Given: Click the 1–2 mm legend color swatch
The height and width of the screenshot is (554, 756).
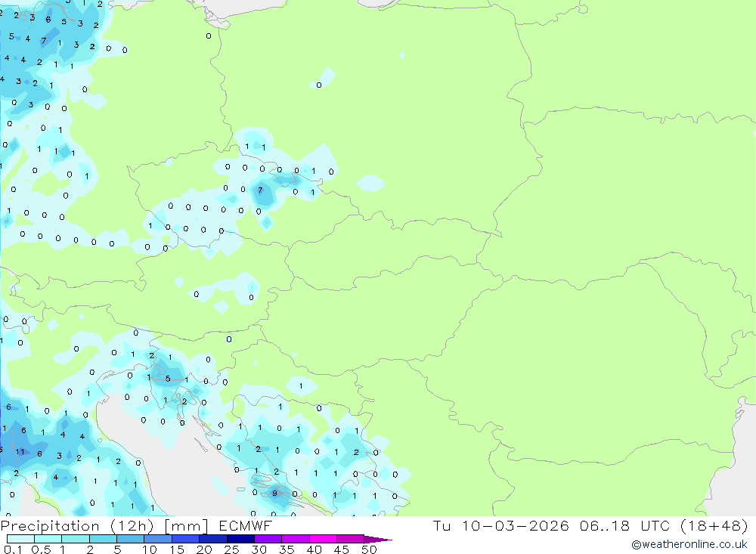Looking at the screenshot, I should tap(76, 539).
